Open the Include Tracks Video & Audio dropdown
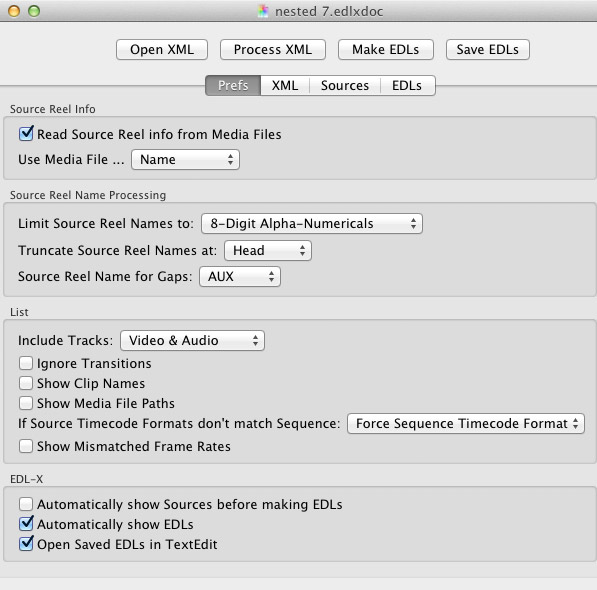 [x=192, y=340]
